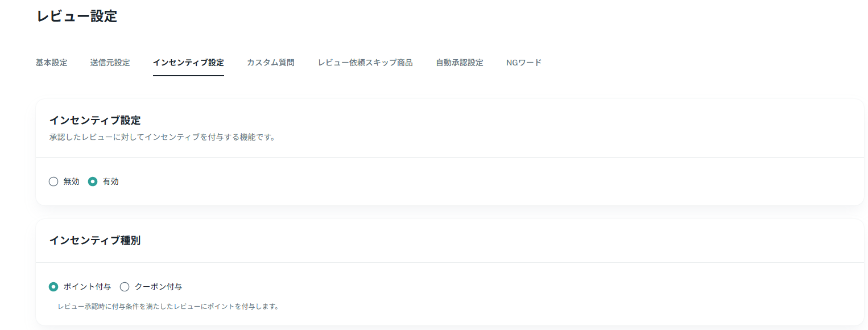Click the ポイント付与 label text
The width and height of the screenshot is (868, 330).
tap(87, 287)
